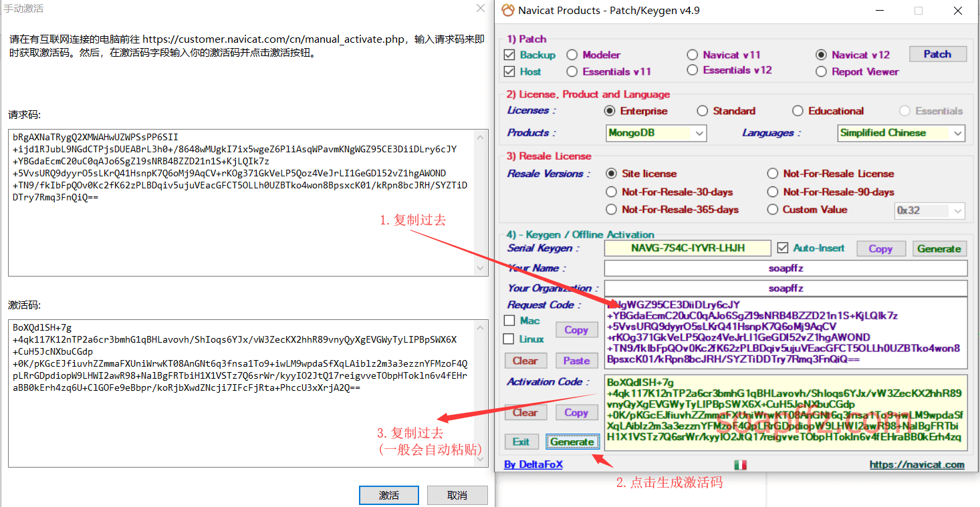Screen dimensions: 980x507
Task: Close the Navicat Patch/Keygen window
Action: pos(957,10)
